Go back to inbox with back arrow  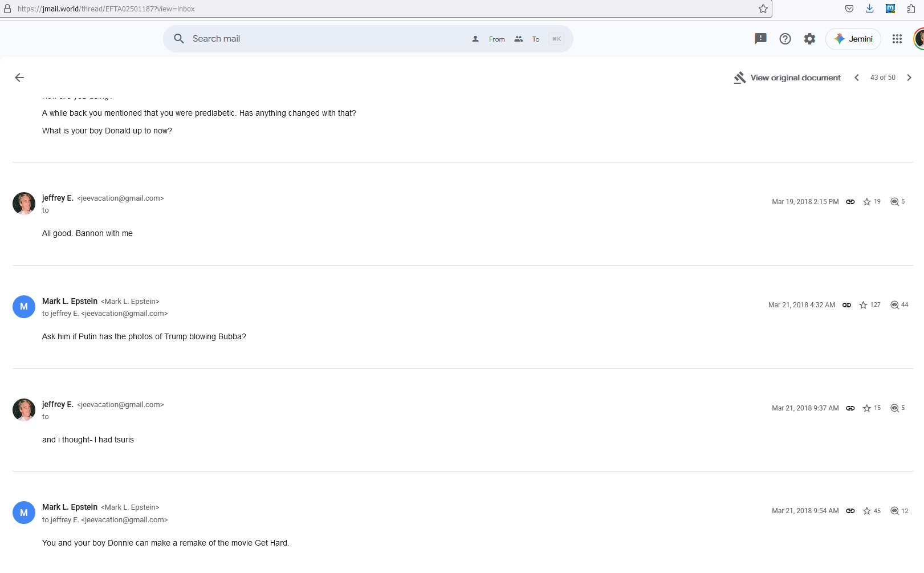coord(19,78)
